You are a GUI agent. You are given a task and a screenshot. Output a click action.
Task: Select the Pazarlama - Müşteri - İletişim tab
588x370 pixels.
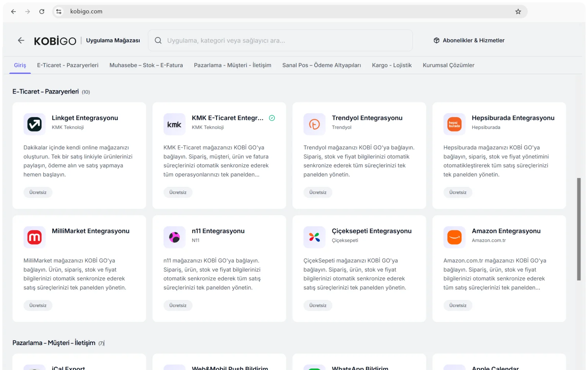[233, 65]
